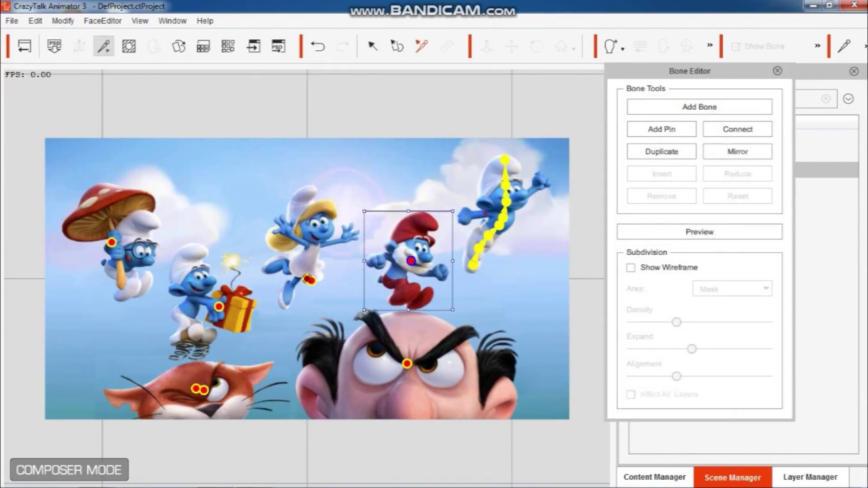Switch to the Scene Manager tab
The height and width of the screenshot is (488, 868).
pos(732,477)
